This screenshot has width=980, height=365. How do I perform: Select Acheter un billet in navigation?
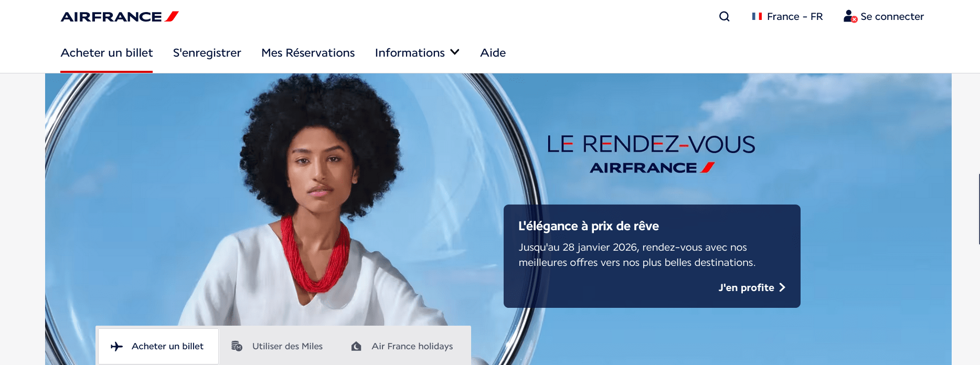(x=106, y=52)
